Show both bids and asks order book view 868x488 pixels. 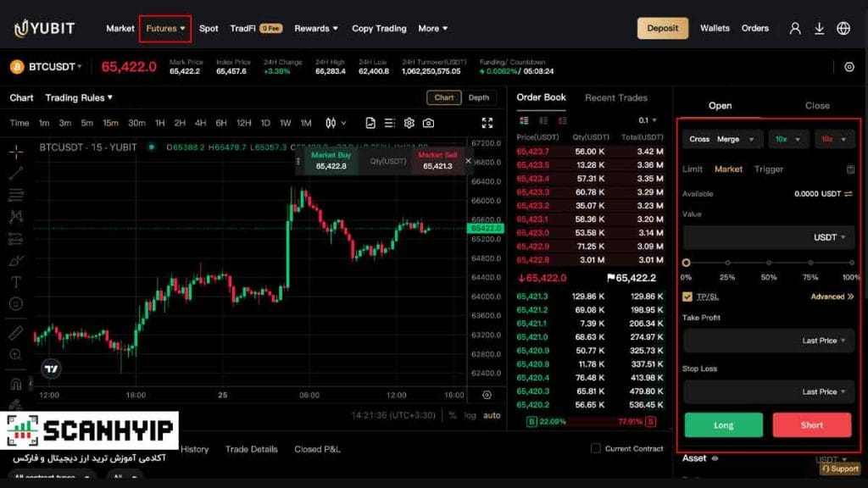[x=524, y=120]
